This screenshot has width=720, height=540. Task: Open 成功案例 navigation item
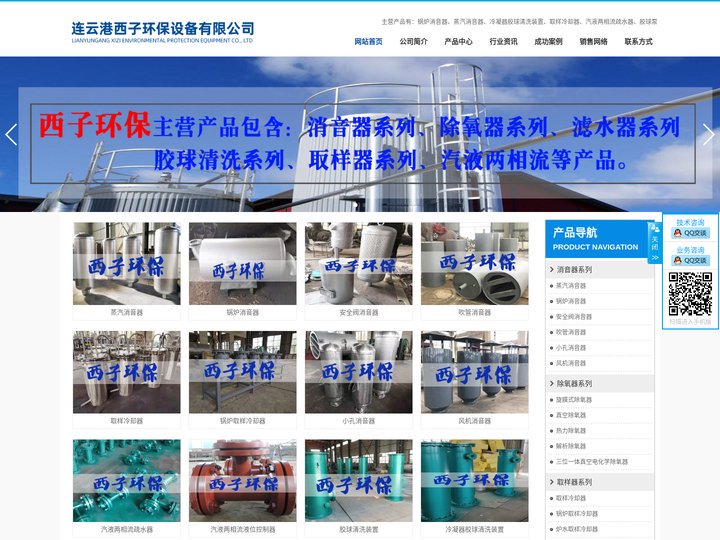tap(548, 41)
